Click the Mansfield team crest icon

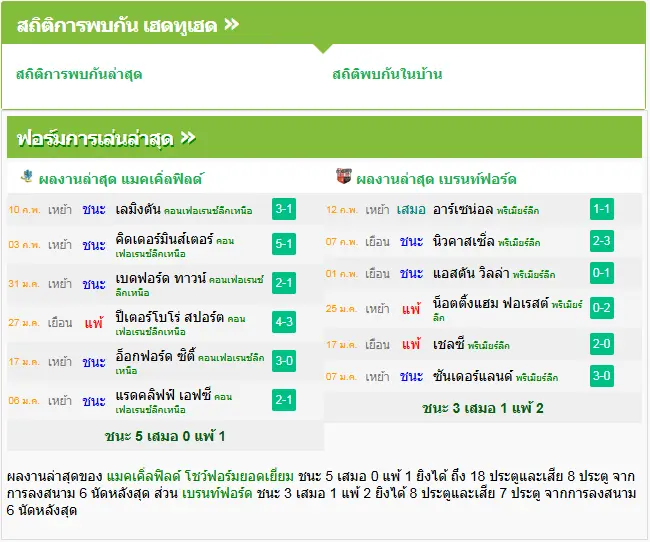[x=27, y=176]
